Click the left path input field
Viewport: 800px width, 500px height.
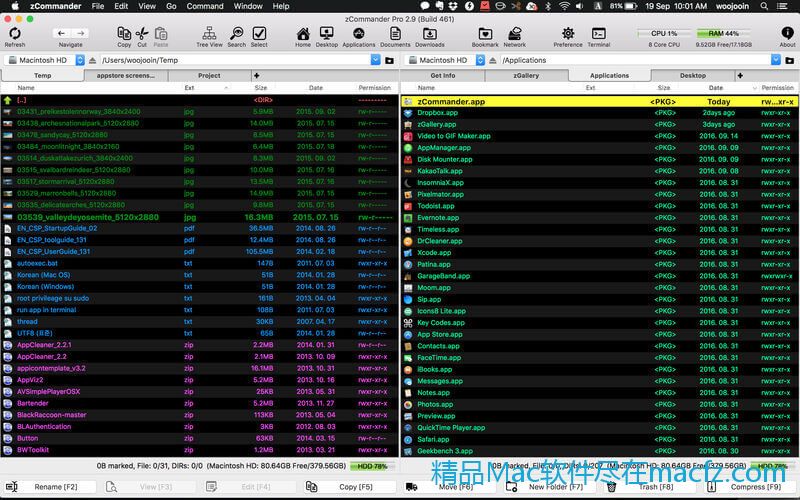click(235, 60)
